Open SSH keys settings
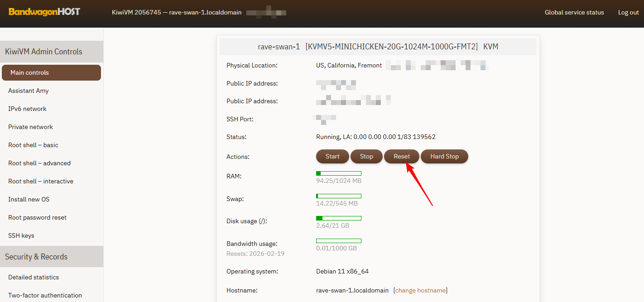 tap(21, 235)
